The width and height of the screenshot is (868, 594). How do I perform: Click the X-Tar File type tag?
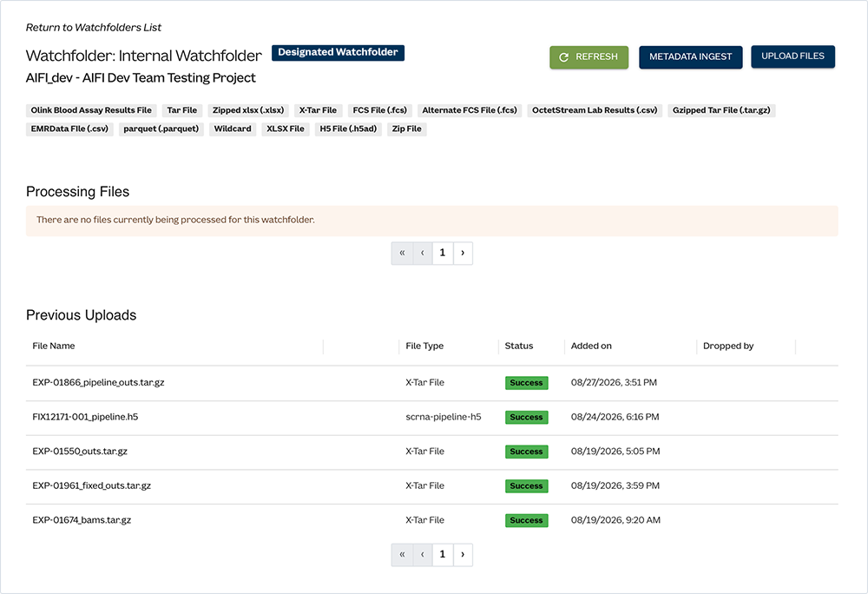coord(318,110)
